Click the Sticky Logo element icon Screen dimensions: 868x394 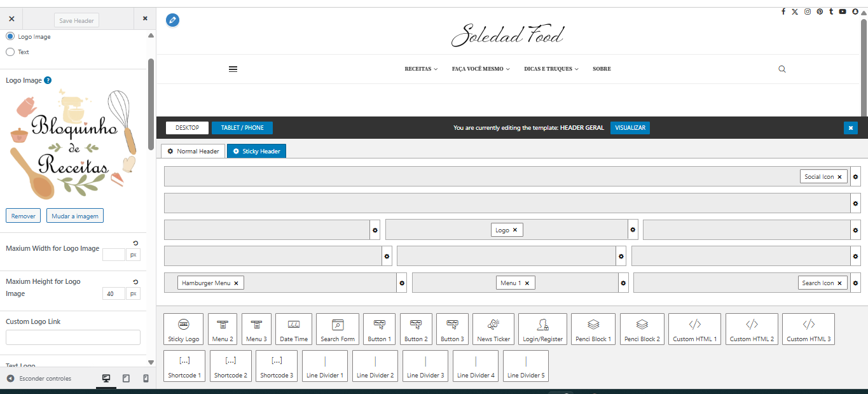[x=183, y=329]
